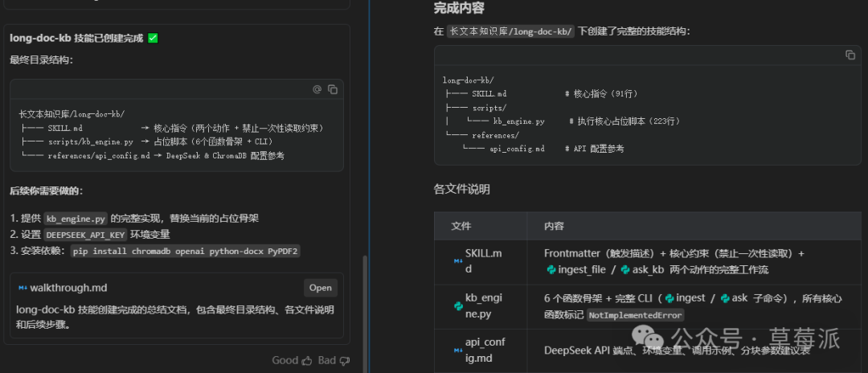Click the SKILL.md markdown file icon
Viewport: 868px width, 373px height.
coord(458,260)
